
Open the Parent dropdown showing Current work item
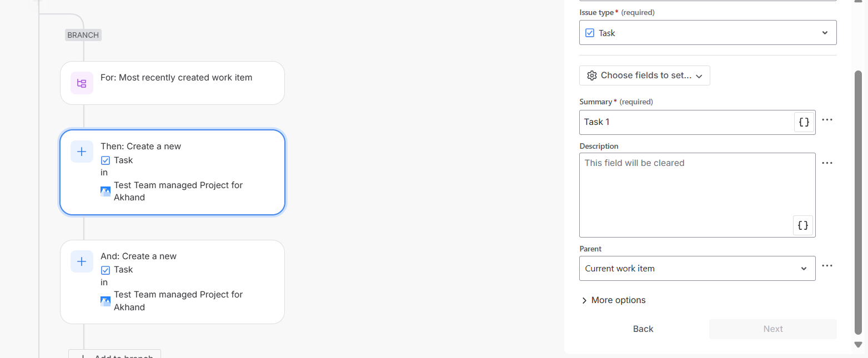click(696, 268)
